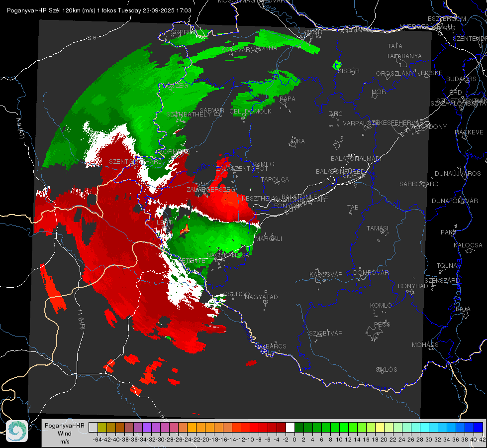
Task: Click the SUMEG city label
Action: [x=263, y=164]
